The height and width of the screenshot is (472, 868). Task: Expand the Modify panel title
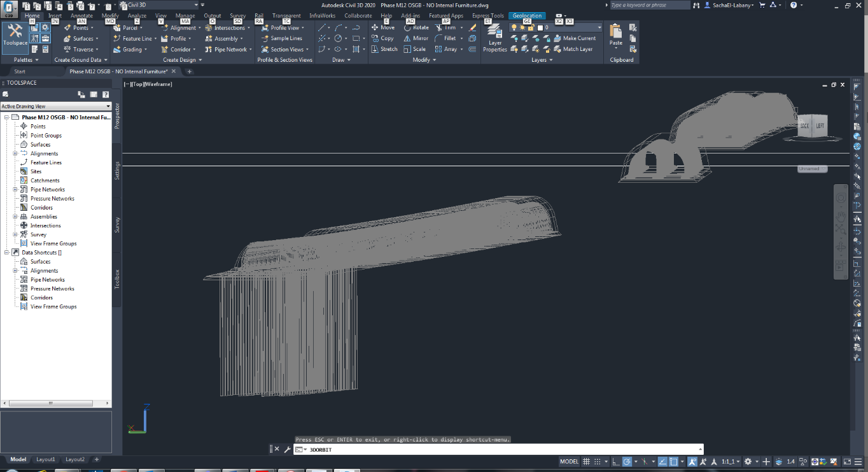point(424,60)
